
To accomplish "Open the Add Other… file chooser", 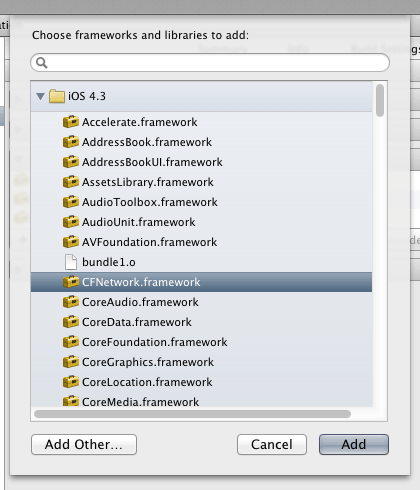I will 84,444.
